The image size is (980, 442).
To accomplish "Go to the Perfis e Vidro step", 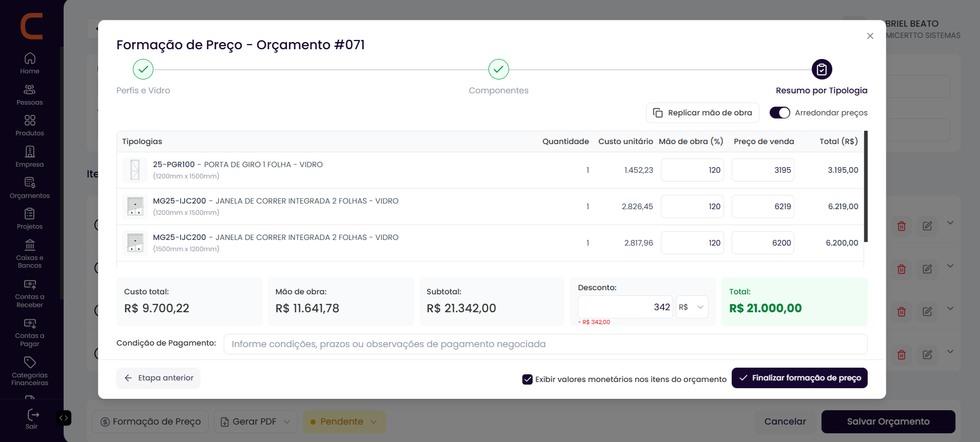I will [x=143, y=69].
